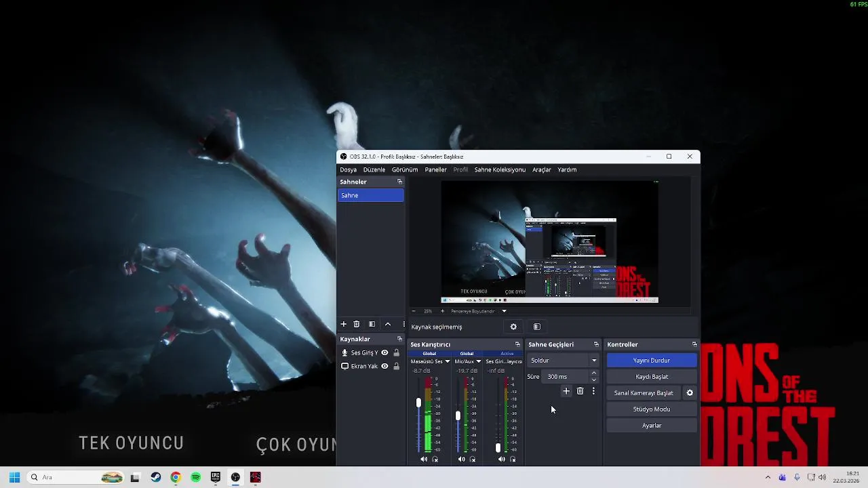Click Yayını Durdur to stop streaming
Viewport: 868px width, 488px height.
click(x=652, y=361)
